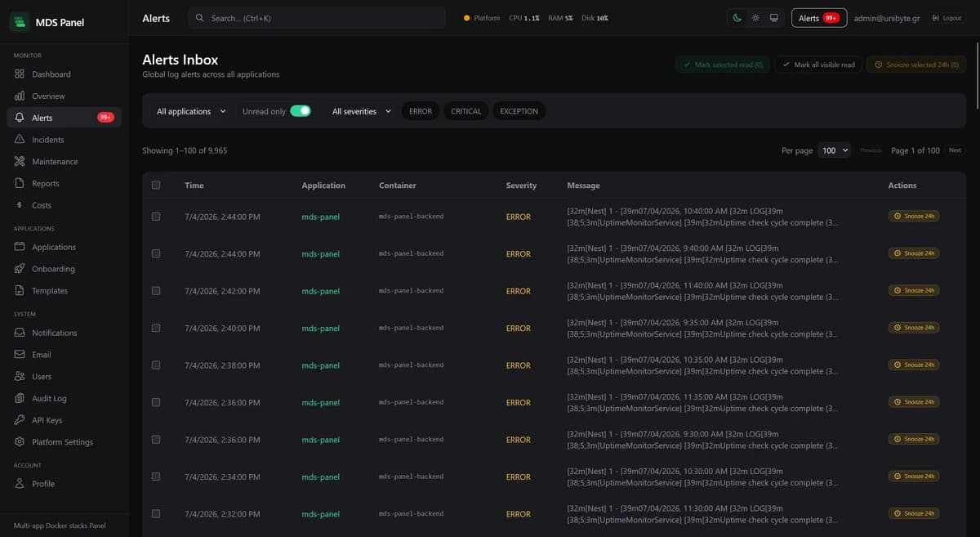Tick the checkbox for 2:42:00 PM alert
This screenshot has width=980, height=537.
click(x=156, y=291)
